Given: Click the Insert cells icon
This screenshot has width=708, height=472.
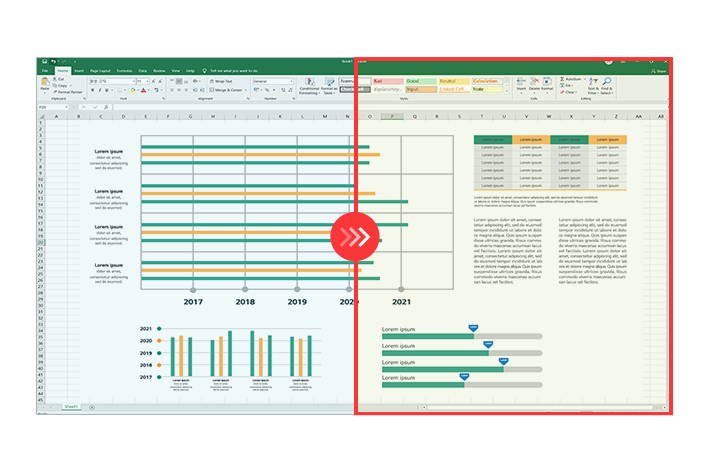Looking at the screenshot, I should coord(521,84).
